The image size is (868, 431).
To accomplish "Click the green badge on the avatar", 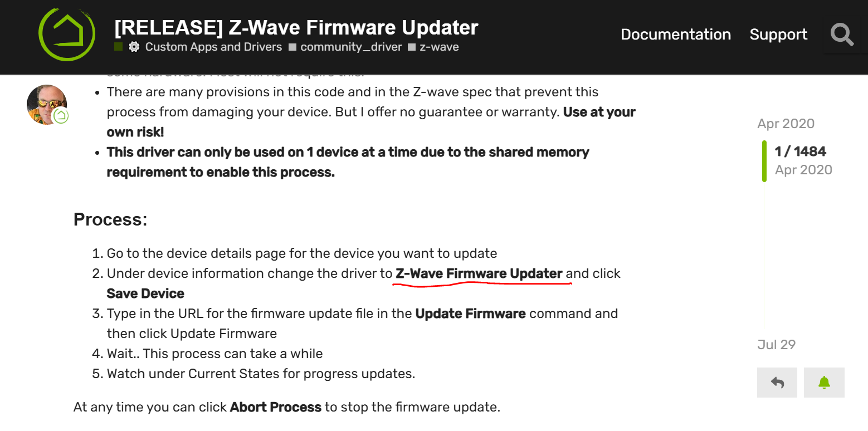I will click(61, 116).
